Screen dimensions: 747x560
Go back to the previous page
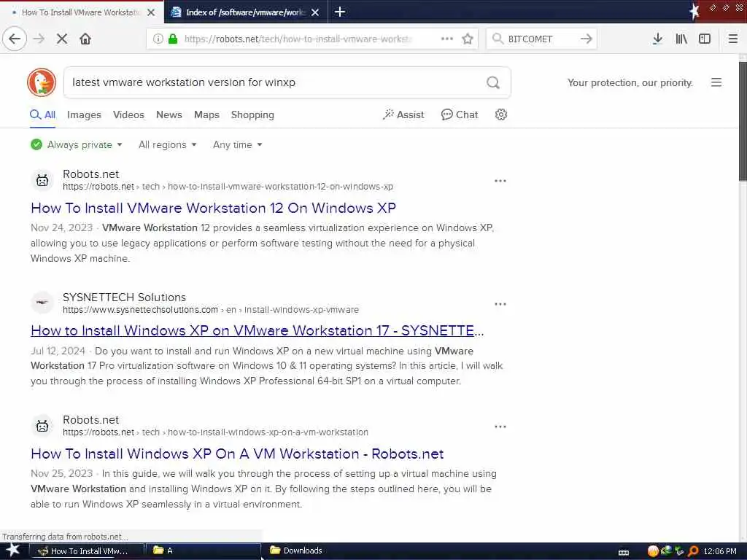[x=15, y=39]
